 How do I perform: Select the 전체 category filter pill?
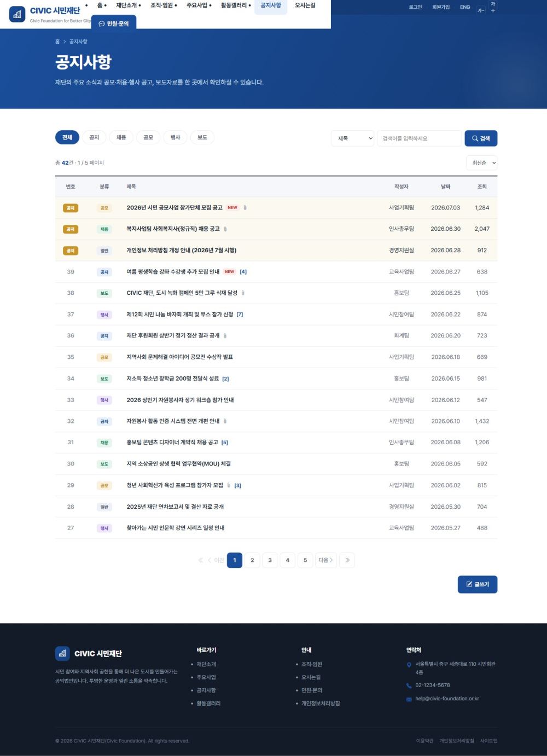[67, 137]
